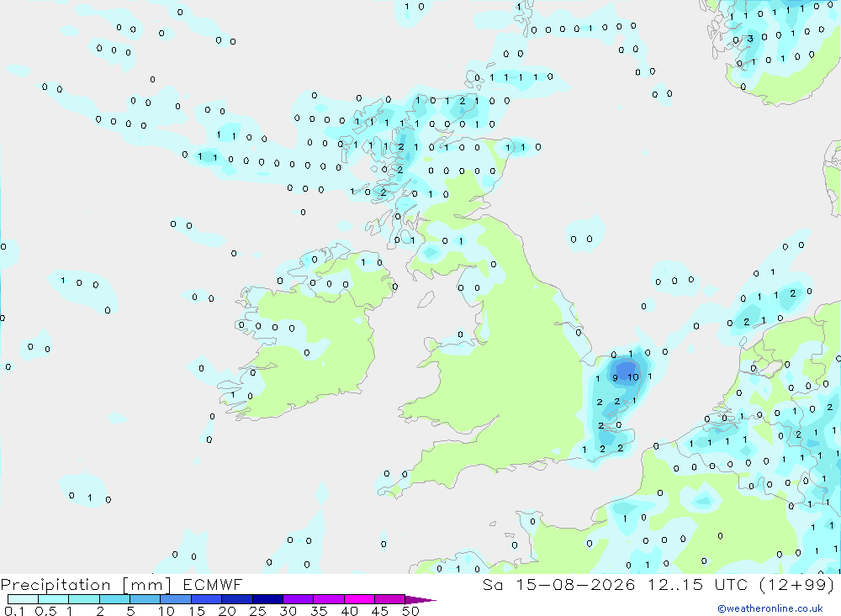Click the '50' legend scale label
Screen dimensions: 841x616
click(410, 611)
